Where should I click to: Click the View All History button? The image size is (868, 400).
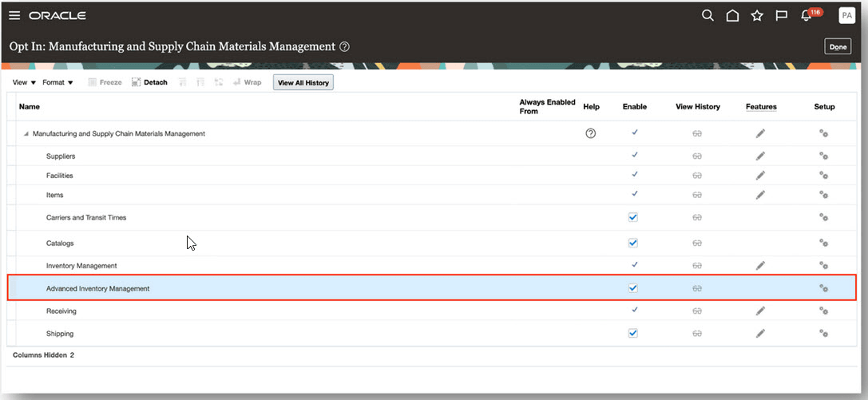pyautogui.click(x=303, y=83)
